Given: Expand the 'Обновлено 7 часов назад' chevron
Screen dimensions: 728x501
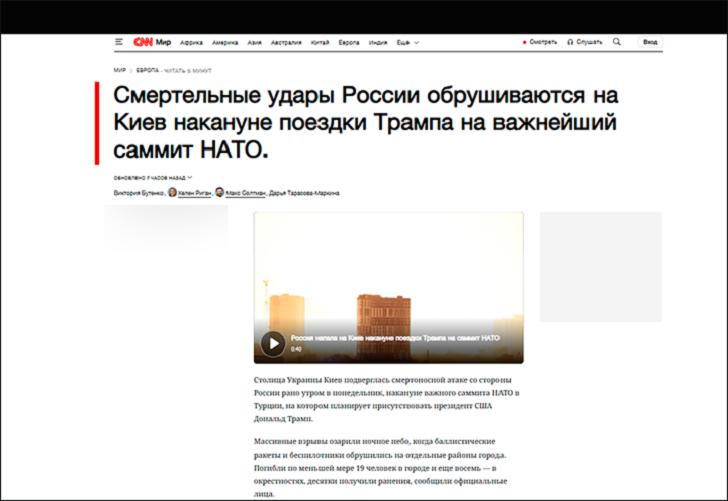Looking at the screenshot, I should 190,177.
